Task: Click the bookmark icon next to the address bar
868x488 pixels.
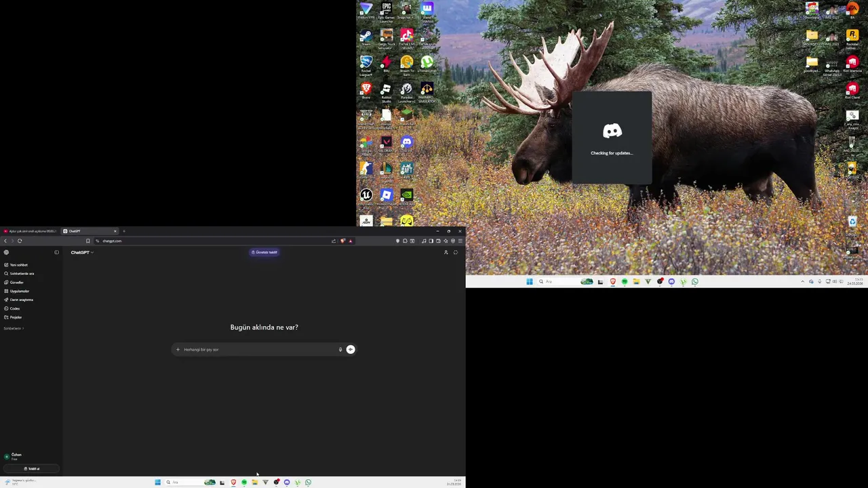Action: (x=87, y=241)
